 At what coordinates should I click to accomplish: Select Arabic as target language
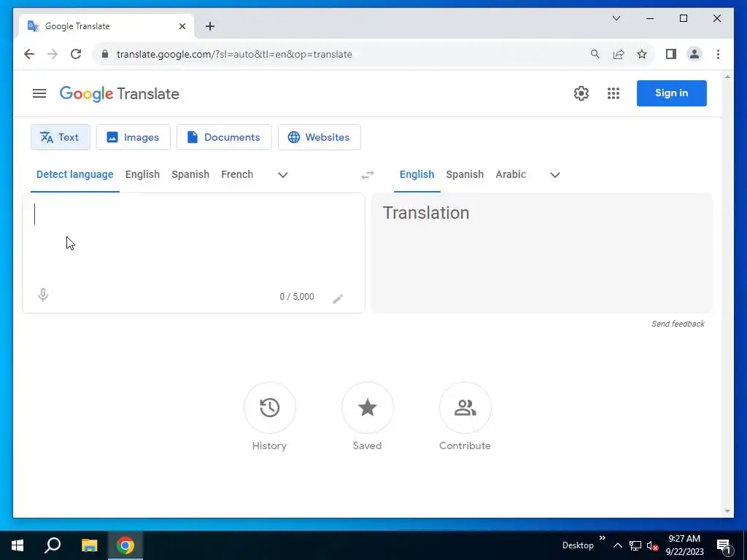point(511,174)
